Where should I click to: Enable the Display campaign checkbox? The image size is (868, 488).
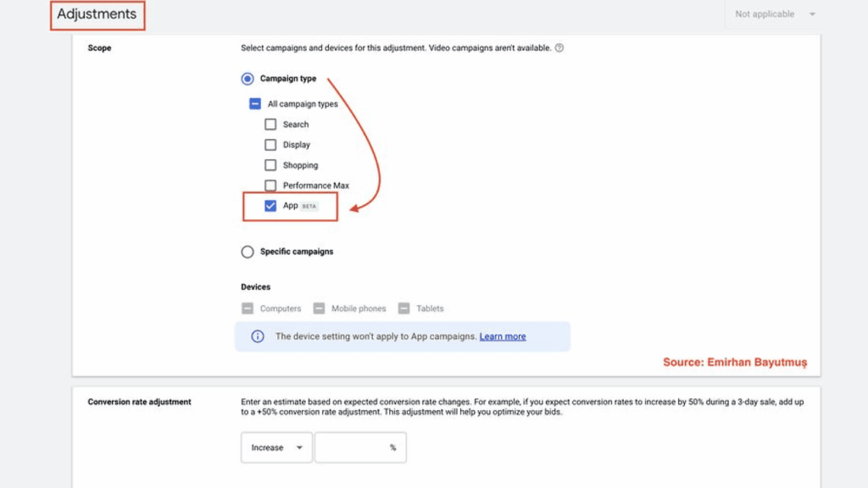tap(270, 145)
